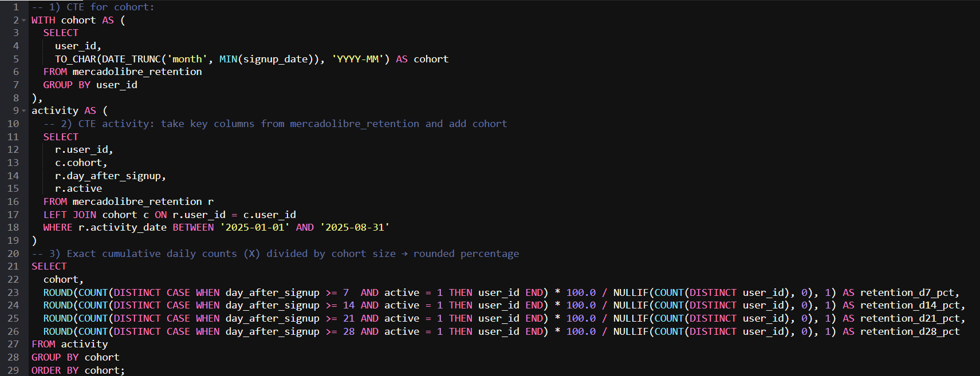
Task: Click the '2025-08-31' date string
Action: point(355,227)
